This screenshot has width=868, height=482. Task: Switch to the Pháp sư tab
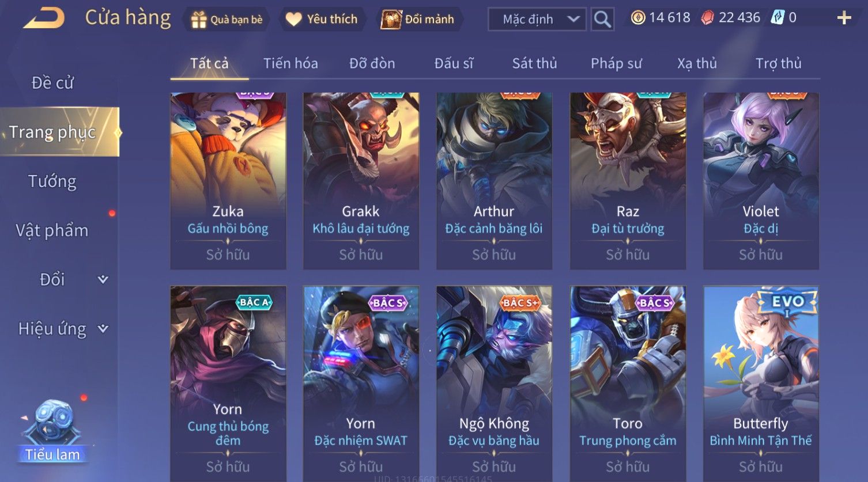tap(616, 63)
